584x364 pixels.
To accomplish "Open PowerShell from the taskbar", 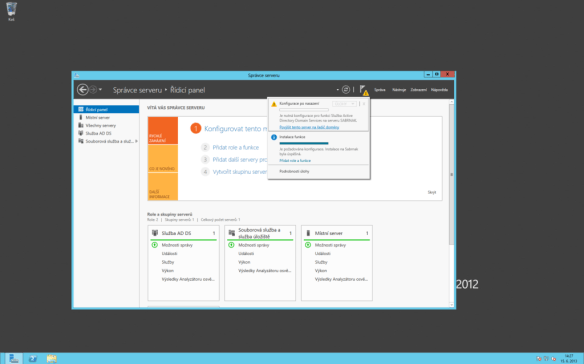I will (33, 358).
